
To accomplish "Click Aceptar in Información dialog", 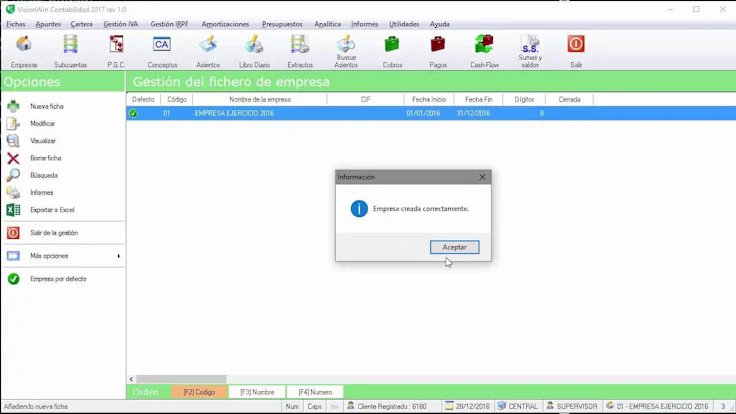I will tap(454, 247).
